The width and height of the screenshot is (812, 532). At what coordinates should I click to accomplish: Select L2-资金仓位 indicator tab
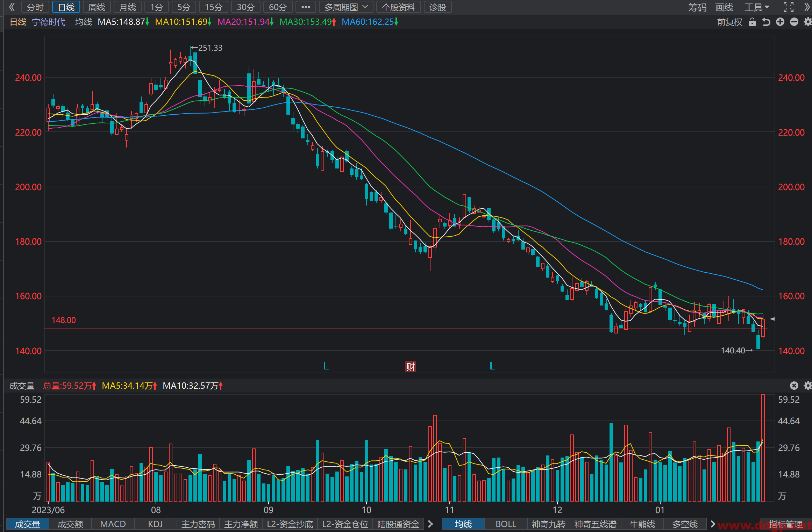point(345,524)
